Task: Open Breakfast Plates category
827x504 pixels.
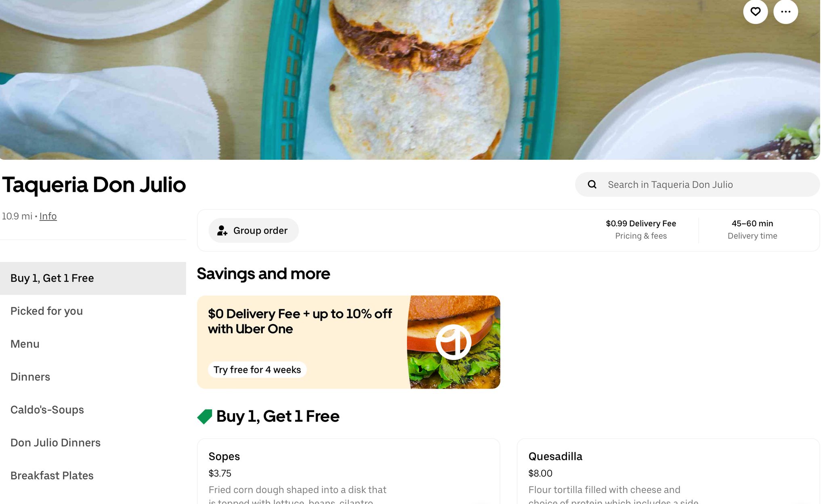Action: (93, 475)
